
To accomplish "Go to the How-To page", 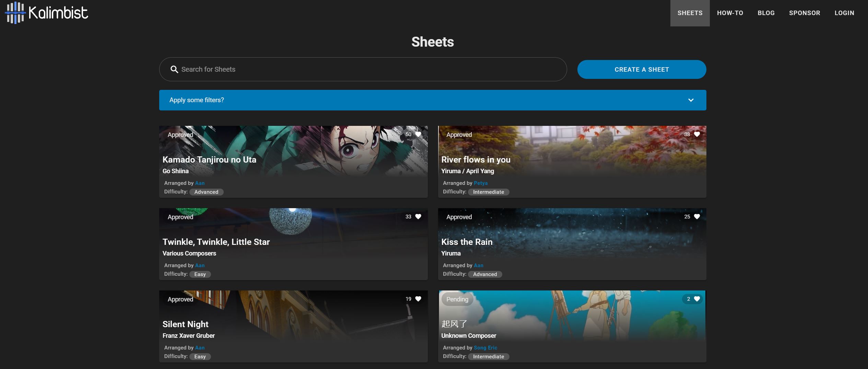I will [x=730, y=13].
